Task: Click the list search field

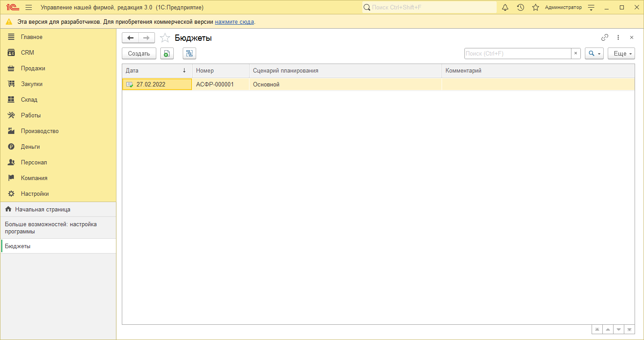Action: [517, 54]
